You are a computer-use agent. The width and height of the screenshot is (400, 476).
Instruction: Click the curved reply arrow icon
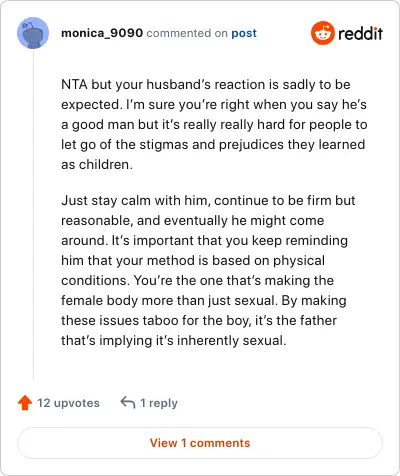tap(128, 402)
